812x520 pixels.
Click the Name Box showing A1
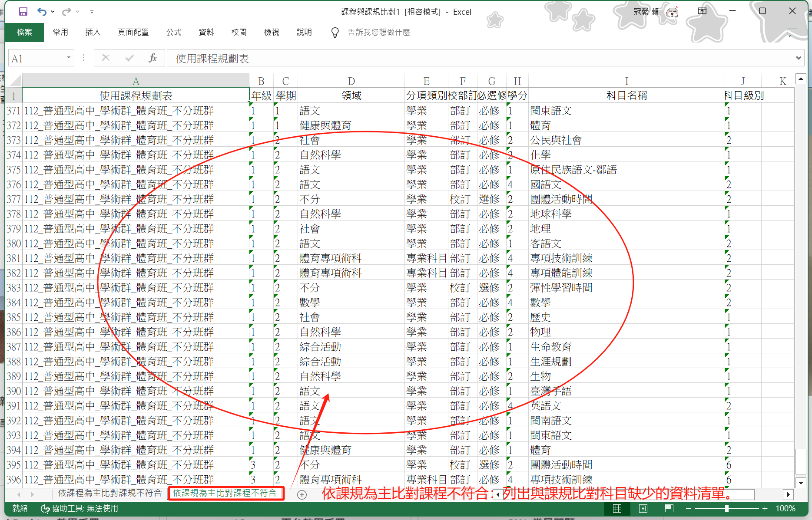point(36,58)
